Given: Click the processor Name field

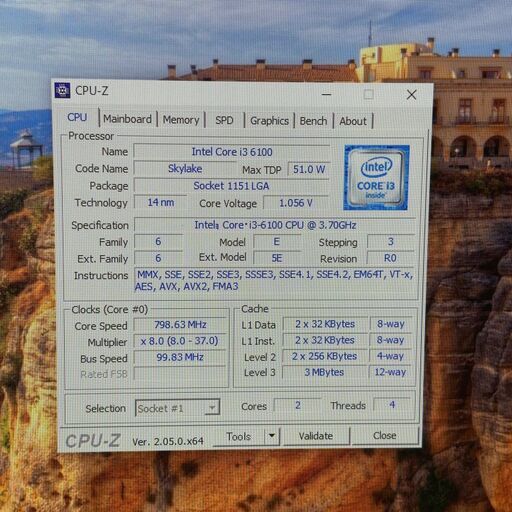Looking at the screenshot, I should click(x=232, y=152).
